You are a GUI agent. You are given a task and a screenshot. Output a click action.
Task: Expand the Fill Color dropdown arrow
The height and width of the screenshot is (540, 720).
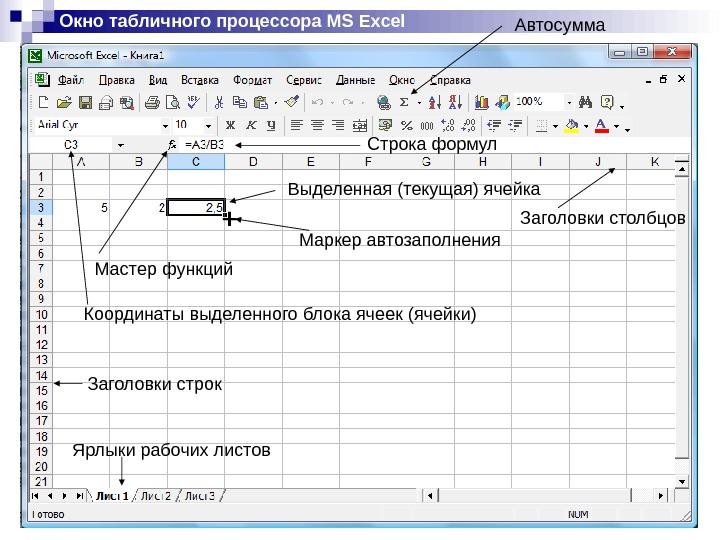[586, 126]
